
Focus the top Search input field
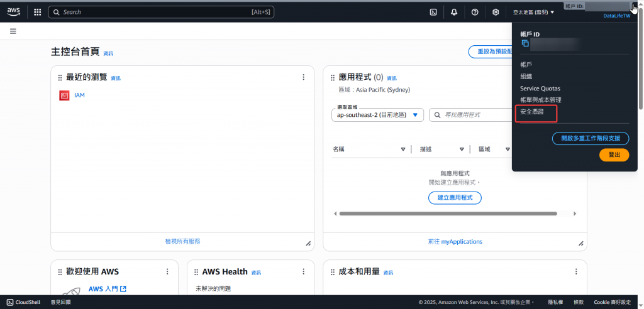point(161,13)
